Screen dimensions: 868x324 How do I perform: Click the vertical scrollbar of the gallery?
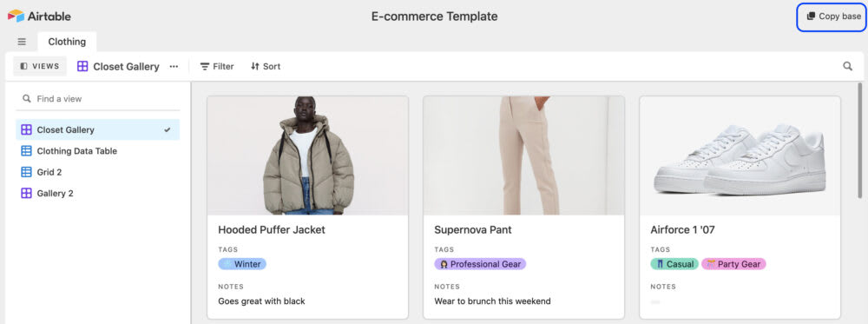[859, 140]
